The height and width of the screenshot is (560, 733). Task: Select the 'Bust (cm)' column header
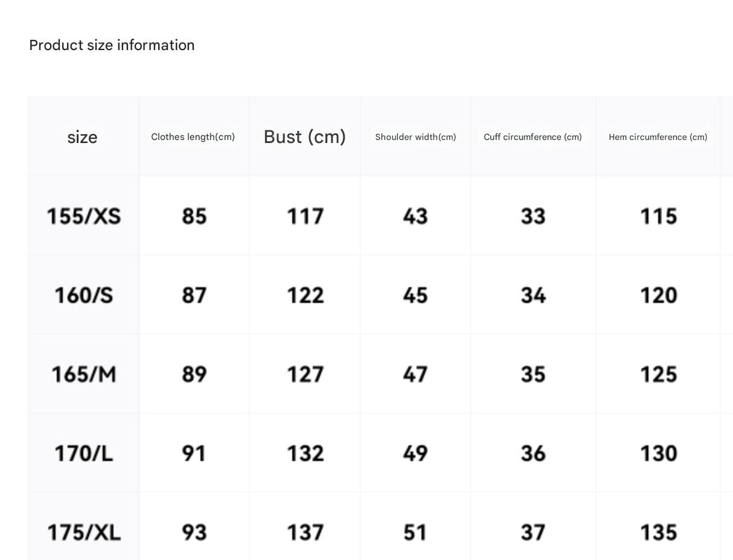pos(305,137)
